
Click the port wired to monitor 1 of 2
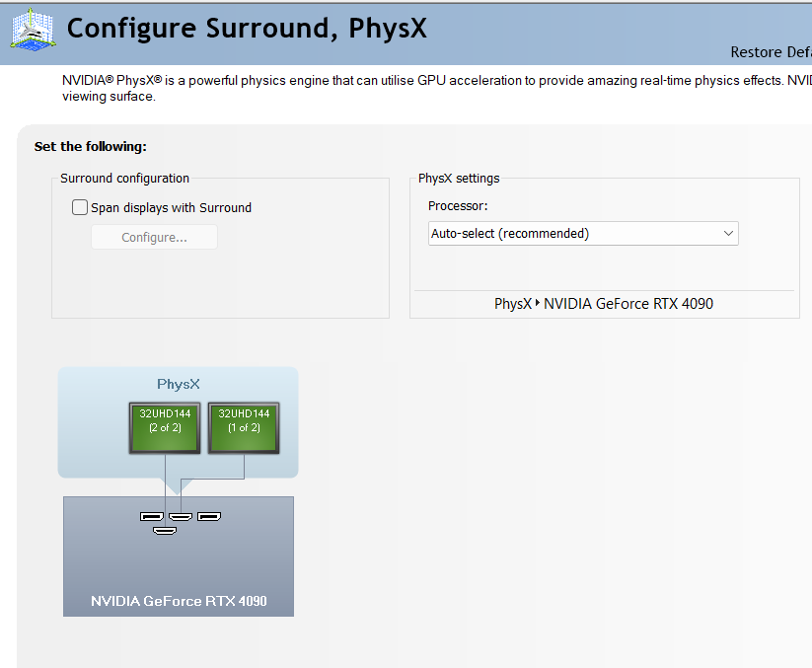(180, 516)
